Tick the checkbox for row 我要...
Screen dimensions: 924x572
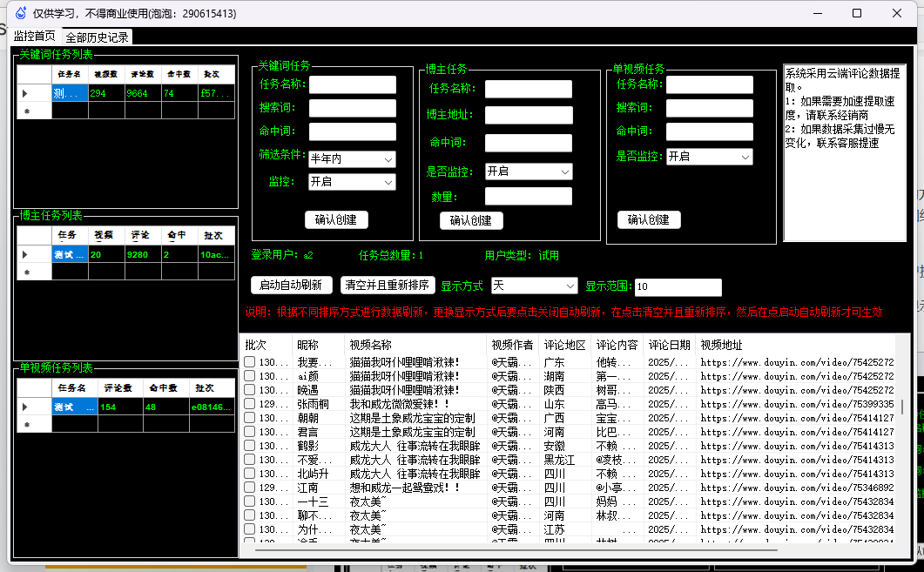click(x=250, y=362)
